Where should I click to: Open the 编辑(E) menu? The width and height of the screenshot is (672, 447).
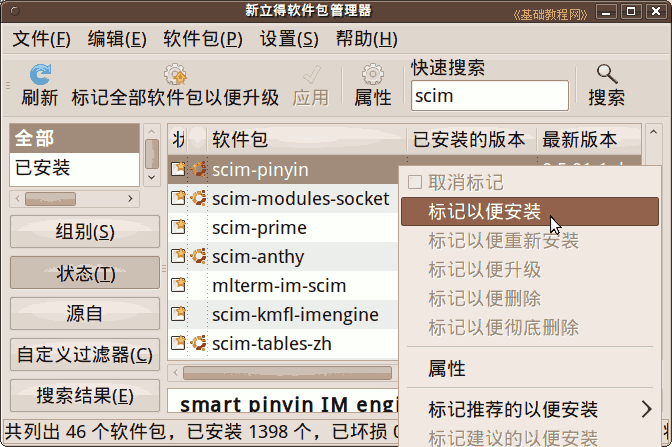(x=117, y=39)
